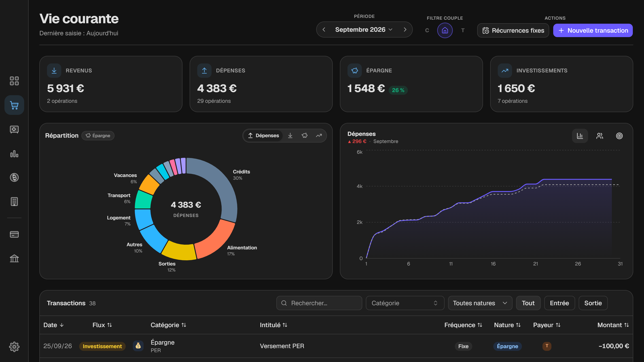Open the Toutes natures dropdown
Viewport: 644px width, 362px height.
[x=480, y=303]
